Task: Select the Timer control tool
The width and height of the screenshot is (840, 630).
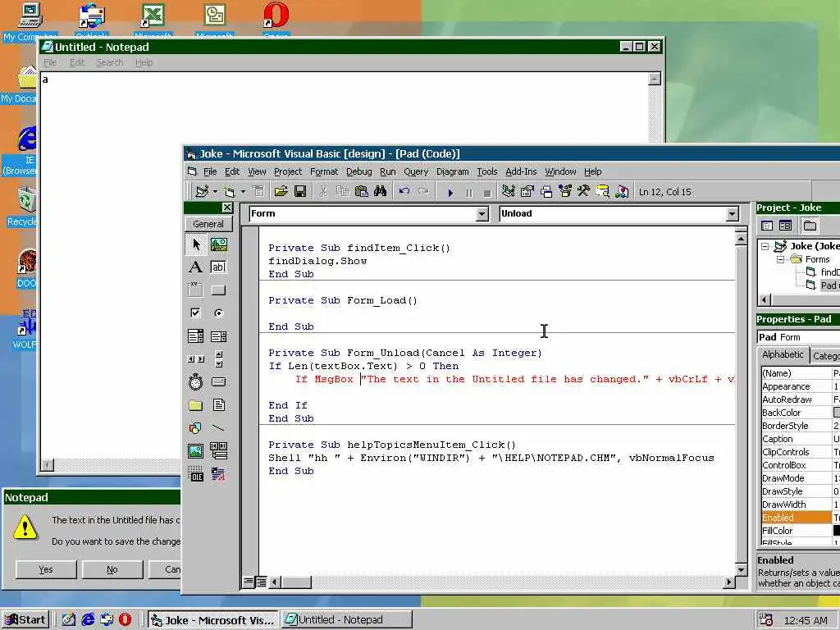Action: click(195, 382)
